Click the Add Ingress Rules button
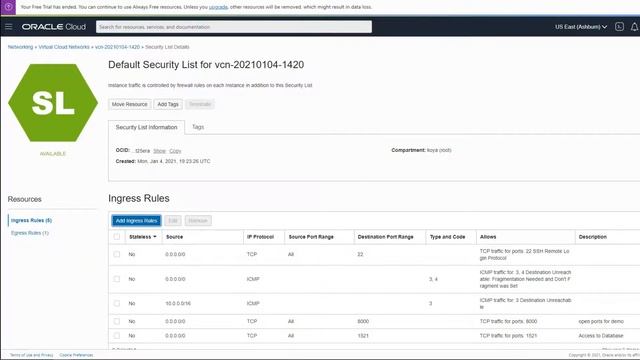The width and height of the screenshot is (640, 360). click(136, 221)
